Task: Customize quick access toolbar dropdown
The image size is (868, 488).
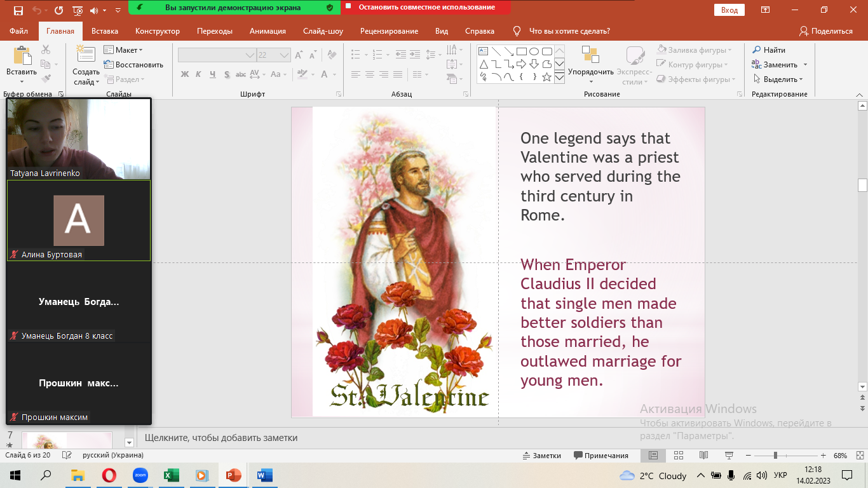Action: click(x=118, y=11)
